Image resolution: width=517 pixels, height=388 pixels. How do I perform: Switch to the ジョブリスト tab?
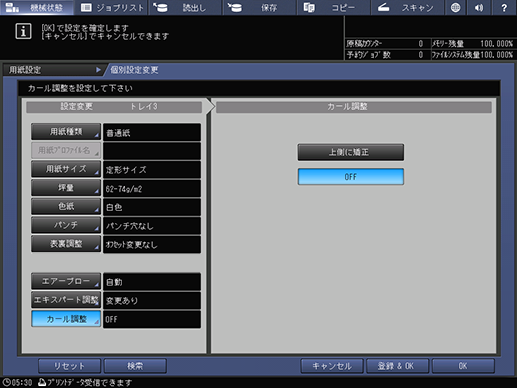(x=112, y=7)
